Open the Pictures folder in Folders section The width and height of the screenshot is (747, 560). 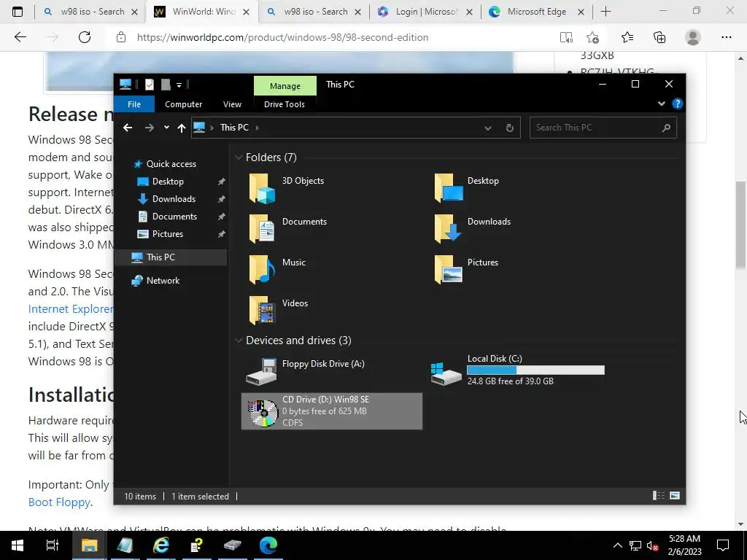click(x=449, y=270)
